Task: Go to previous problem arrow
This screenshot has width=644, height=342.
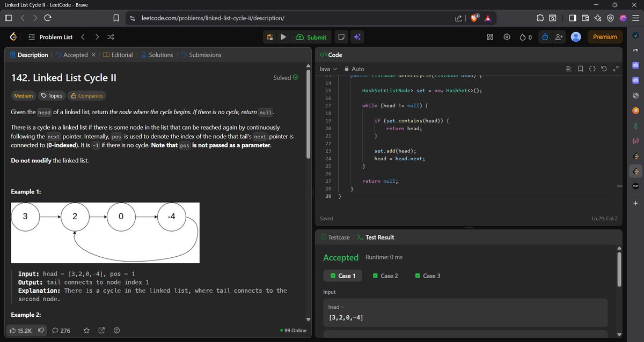Action: (x=83, y=37)
